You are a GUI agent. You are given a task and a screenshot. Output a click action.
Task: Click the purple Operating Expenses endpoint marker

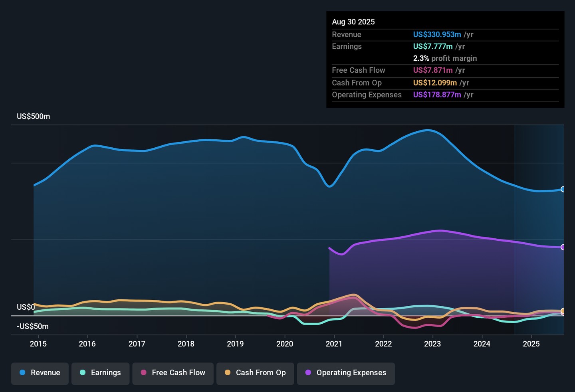pos(563,247)
